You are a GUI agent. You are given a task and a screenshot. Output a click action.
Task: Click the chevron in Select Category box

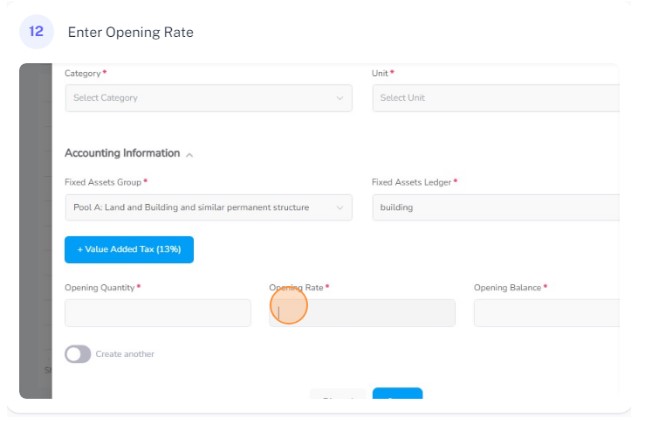[x=340, y=98]
